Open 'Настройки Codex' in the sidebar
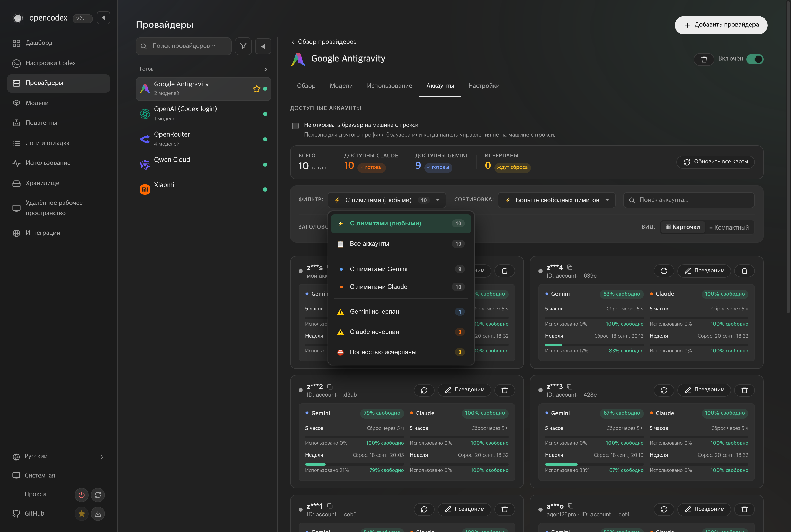This screenshot has height=532, width=791. [58, 63]
